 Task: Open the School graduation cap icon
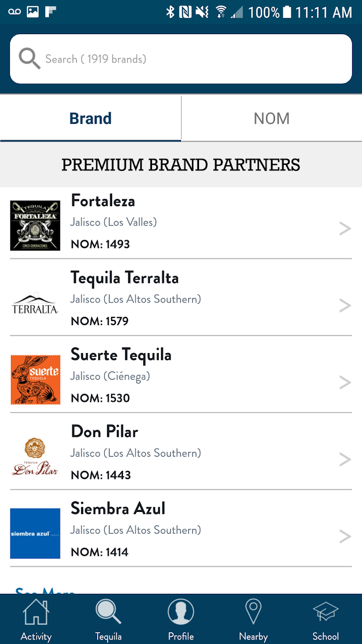click(x=326, y=612)
